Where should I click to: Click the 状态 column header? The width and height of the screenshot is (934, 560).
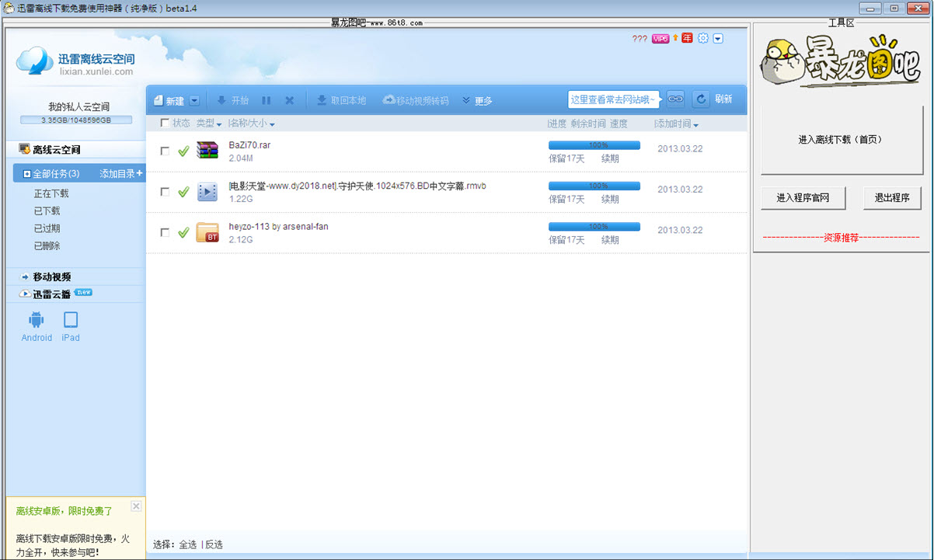coord(181,123)
